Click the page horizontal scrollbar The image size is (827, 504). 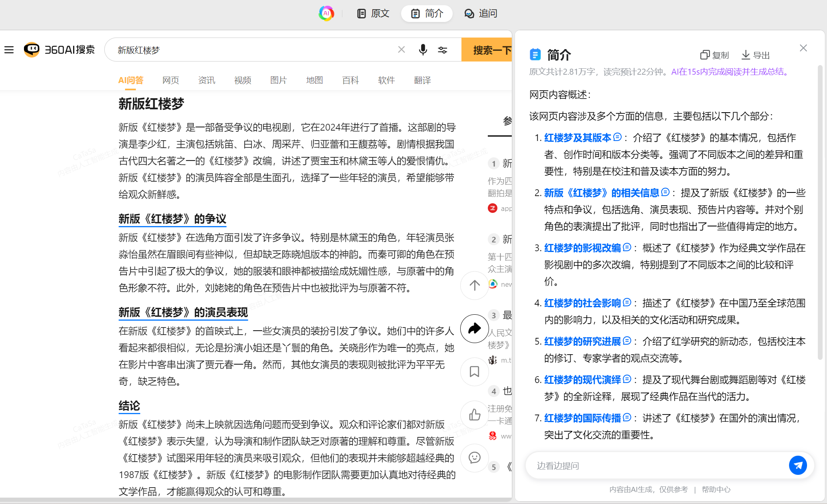click(256, 500)
